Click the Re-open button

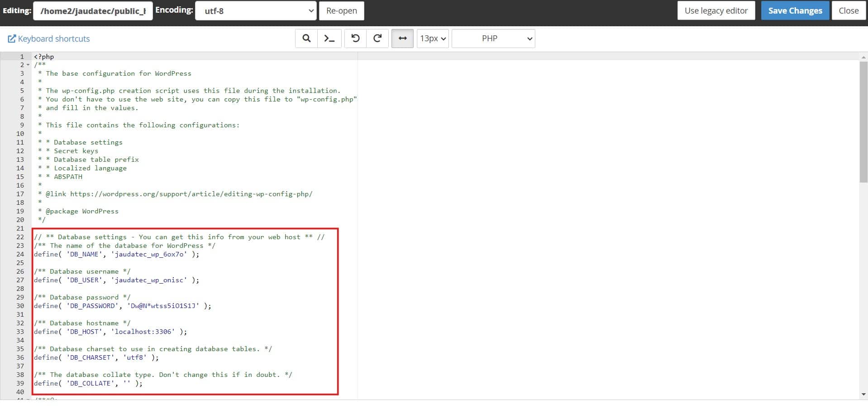click(342, 11)
